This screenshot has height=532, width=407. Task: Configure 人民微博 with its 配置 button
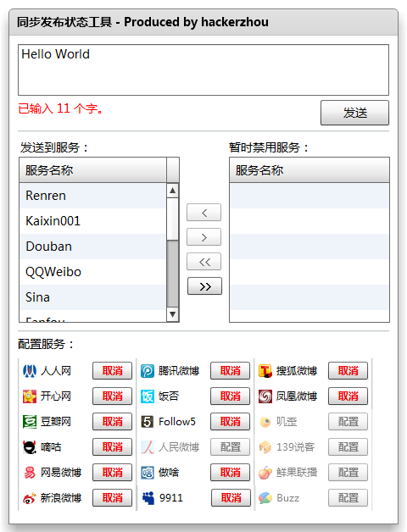[x=230, y=447]
